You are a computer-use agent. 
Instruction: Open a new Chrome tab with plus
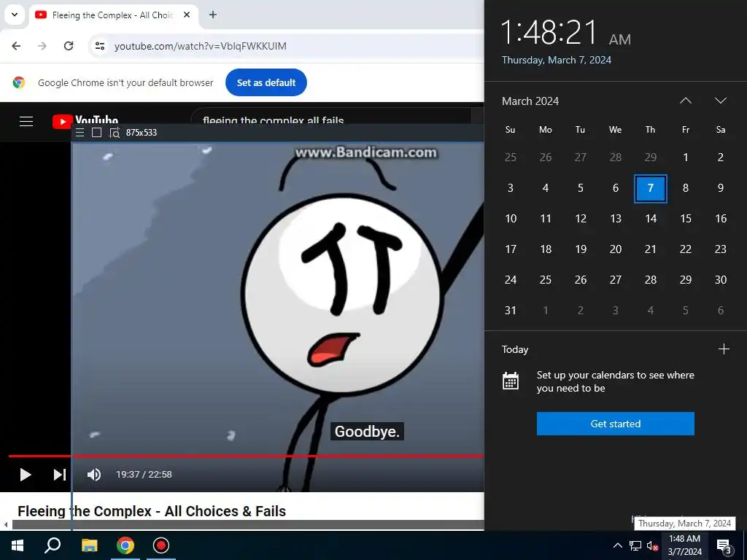point(213,15)
